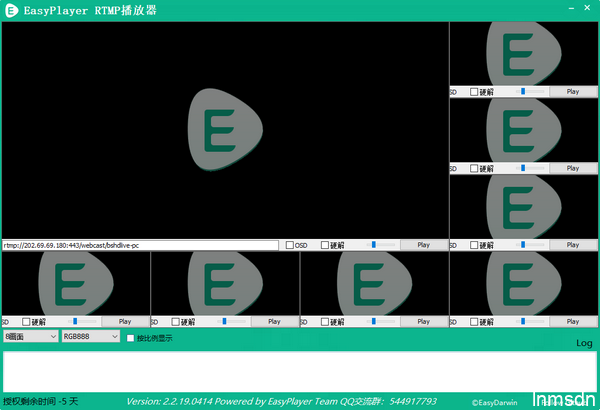Toggle 硬解 under third right-column panel
This screenshot has width=600, height=410.
coord(474,245)
